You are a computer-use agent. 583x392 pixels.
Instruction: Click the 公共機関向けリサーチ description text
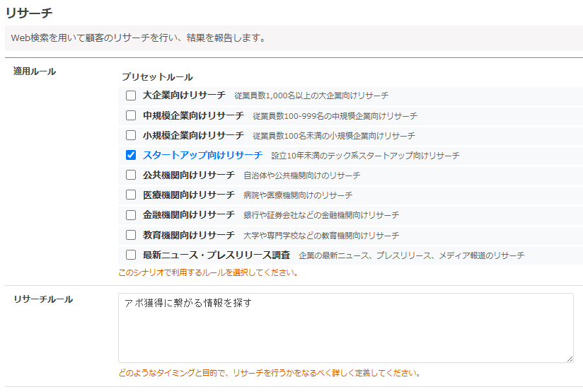[x=302, y=175]
